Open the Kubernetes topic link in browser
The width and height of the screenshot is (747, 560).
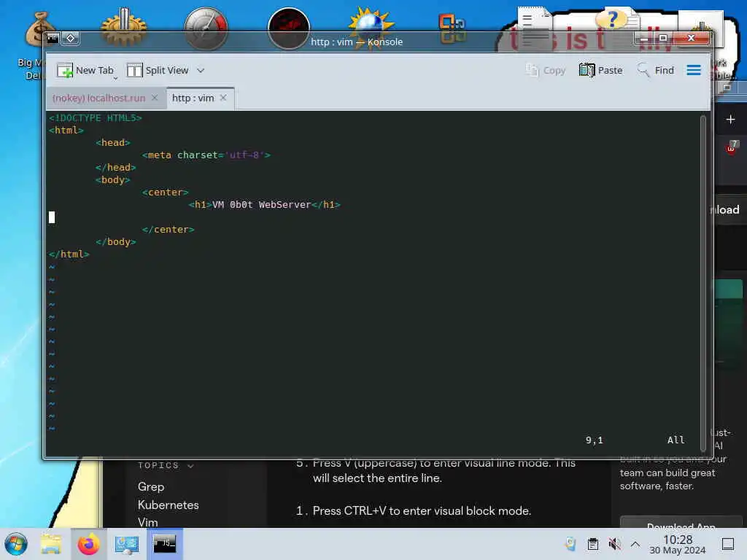169,505
